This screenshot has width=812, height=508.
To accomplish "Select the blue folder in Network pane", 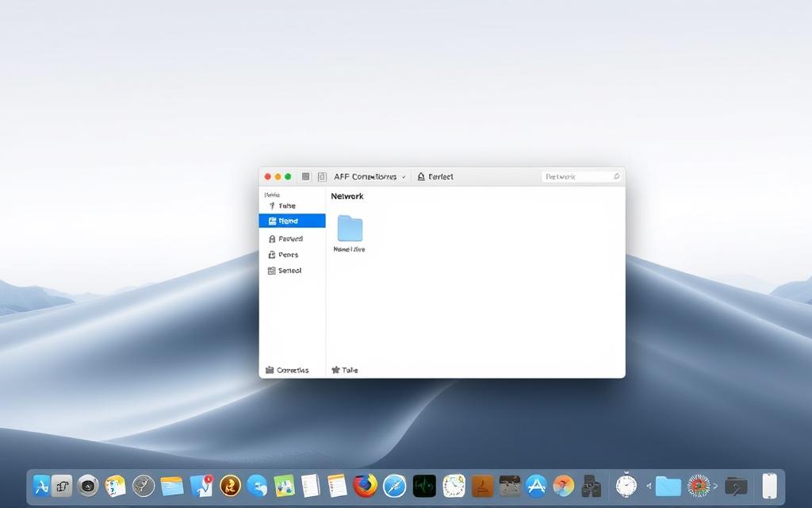I will point(350,229).
